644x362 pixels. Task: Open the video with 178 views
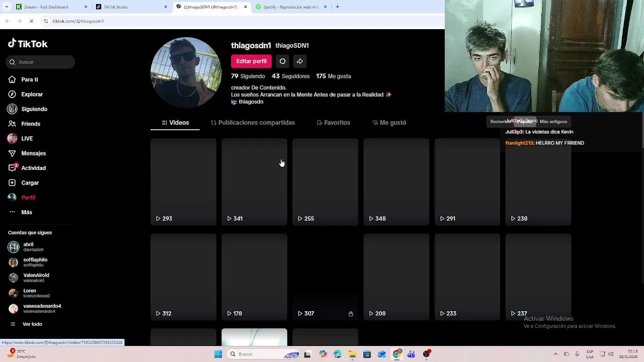click(255, 277)
